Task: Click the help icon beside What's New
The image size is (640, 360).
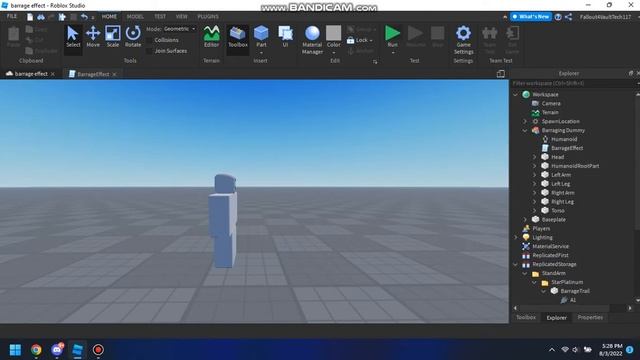Action: coord(558,17)
